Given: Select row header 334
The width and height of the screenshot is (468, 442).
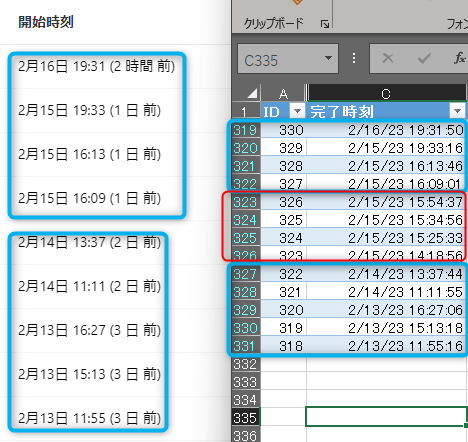Looking at the screenshot, I should 246,400.
